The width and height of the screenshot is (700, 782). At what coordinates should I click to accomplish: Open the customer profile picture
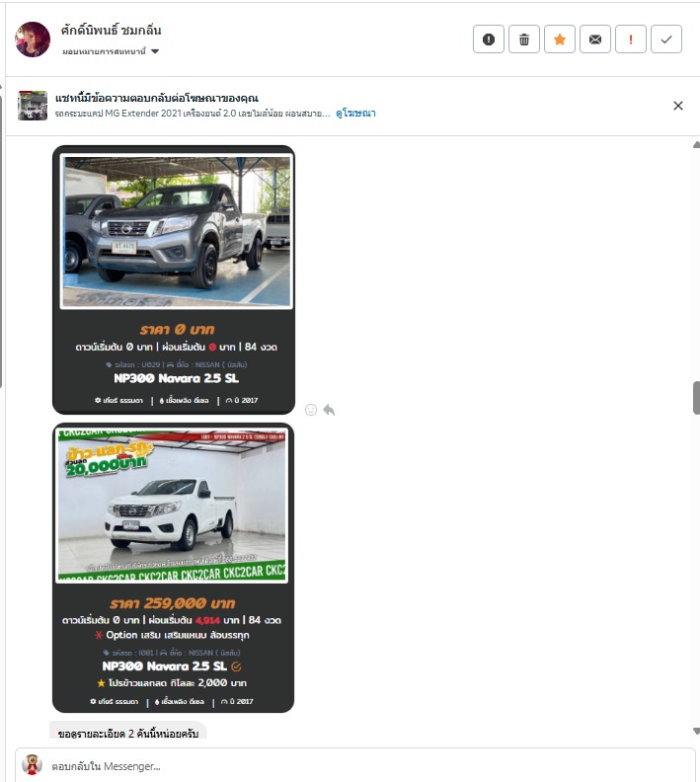[x=33, y=39]
